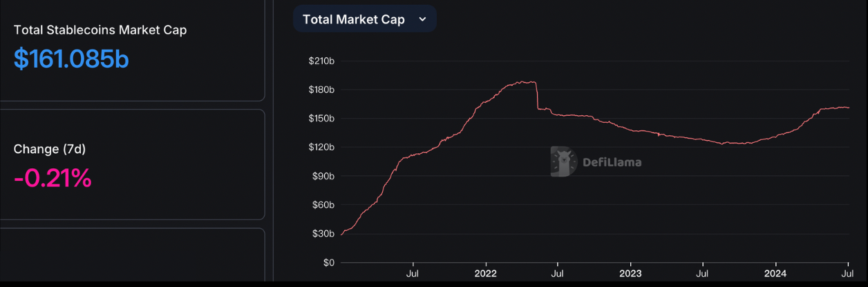Click the $60b y-axis label
Viewport: 868px width, 287px height.
click(323, 205)
